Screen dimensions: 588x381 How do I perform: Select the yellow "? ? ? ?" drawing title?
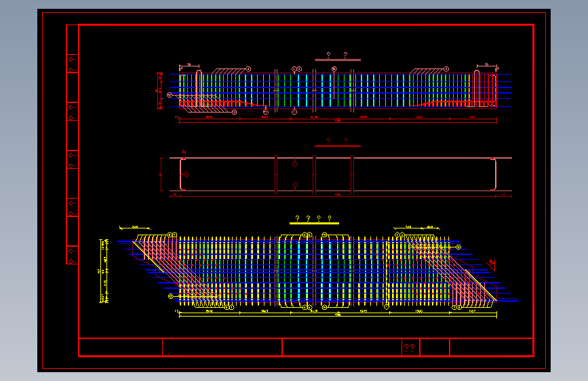click(x=314, y=218)
